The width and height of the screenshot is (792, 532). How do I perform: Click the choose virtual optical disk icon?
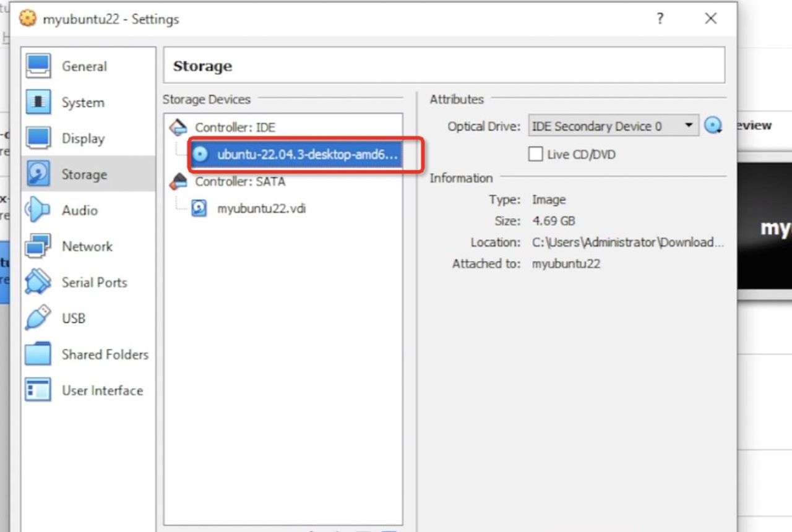click(x=713, y=126)
